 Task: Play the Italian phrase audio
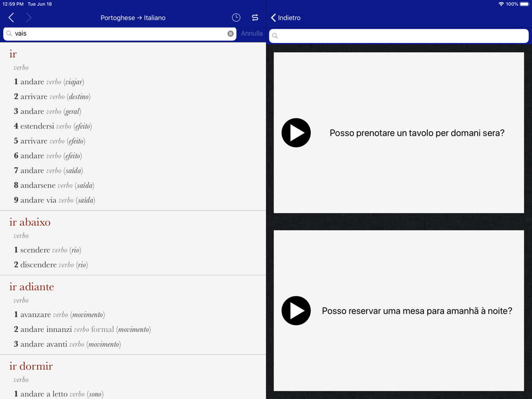296,132
